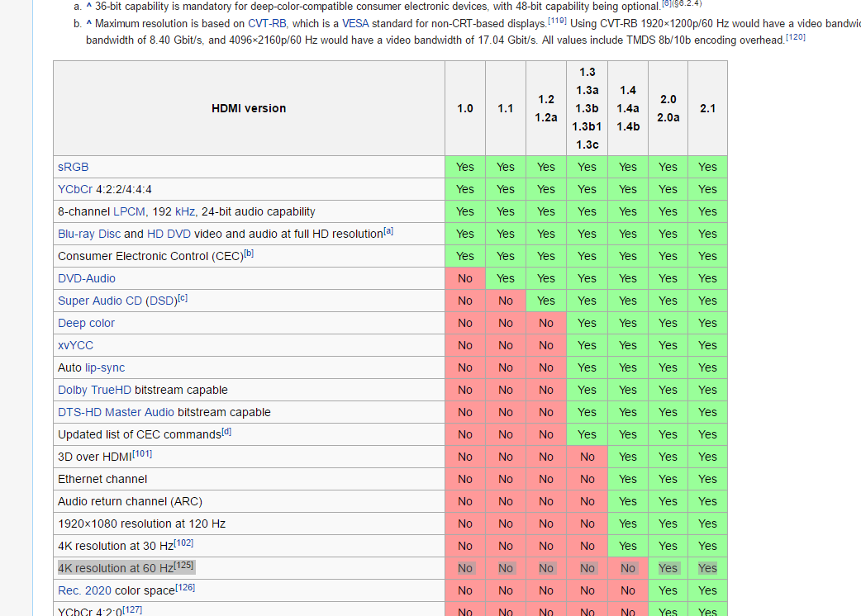Select the 2.1 version column header
861x616 pixels.
708,109
